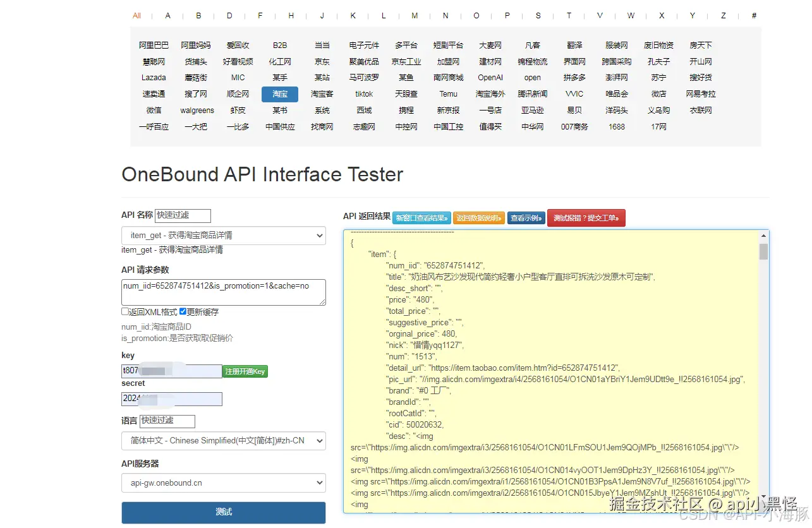The image size is (812, 528).
Task: Select the # letter filter
Action: (754, 16)
